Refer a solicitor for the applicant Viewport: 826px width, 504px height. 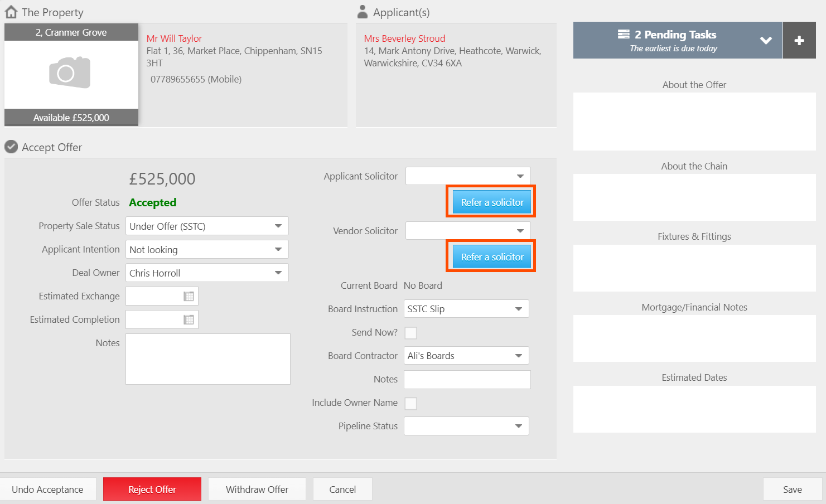(x=492, y=202)
